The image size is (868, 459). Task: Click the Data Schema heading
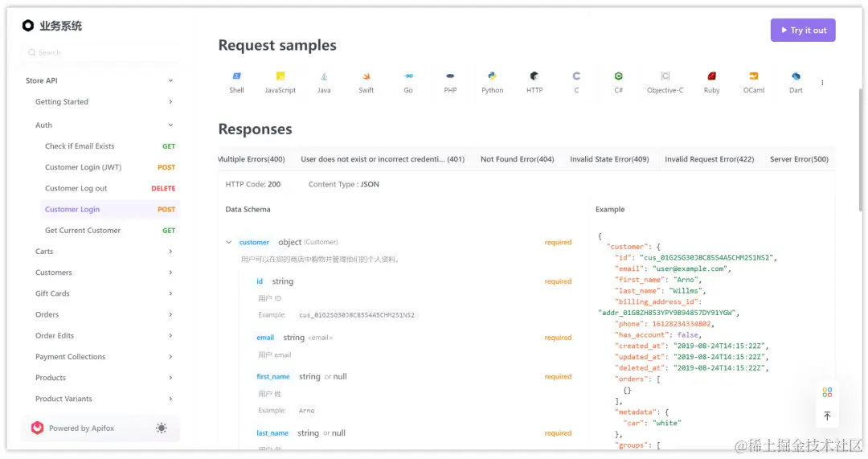(x=248, y=209)
